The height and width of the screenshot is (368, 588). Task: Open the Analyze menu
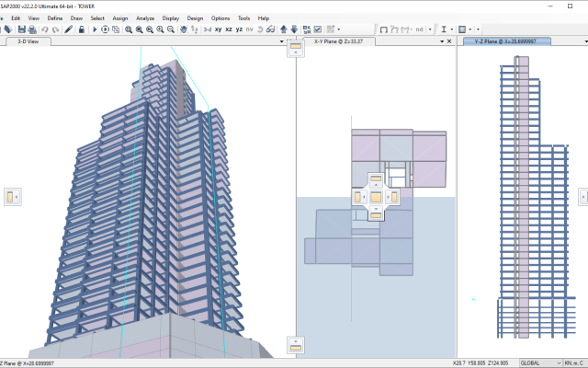(x=145, y=17)
